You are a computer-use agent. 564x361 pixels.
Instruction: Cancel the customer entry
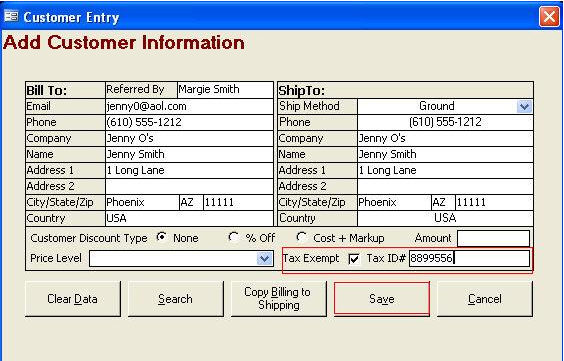click(485, 299)
